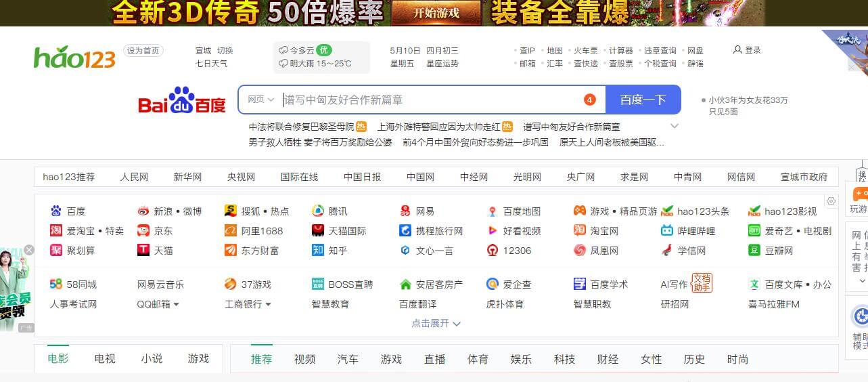Select the 汽车 feed tab
This screenshot has height=382, width=868.
(x=348, y=360)
